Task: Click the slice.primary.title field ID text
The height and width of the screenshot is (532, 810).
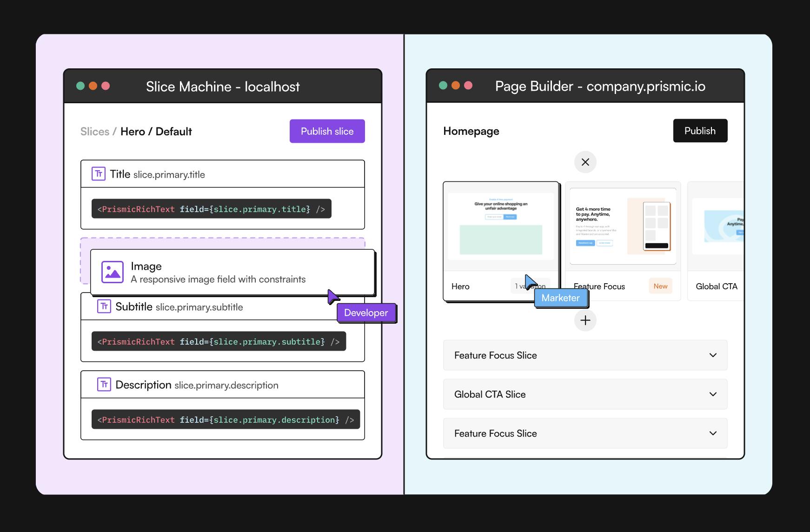Action: [169, 175]
